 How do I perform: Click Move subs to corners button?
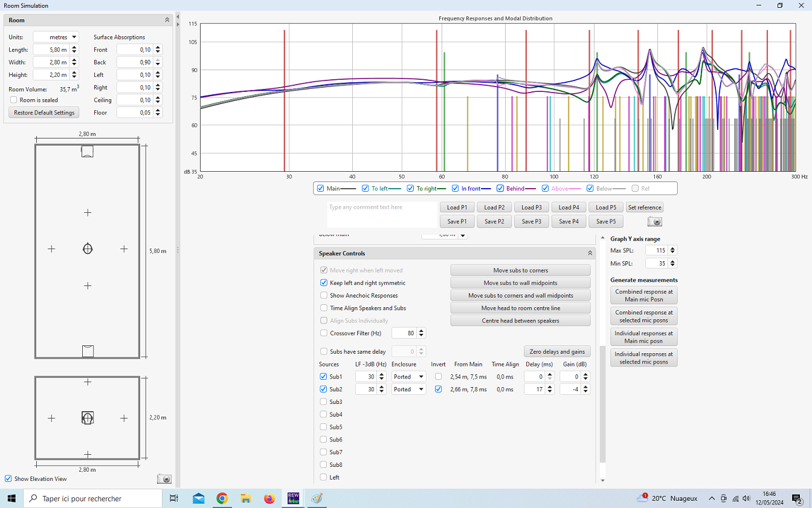520,270
